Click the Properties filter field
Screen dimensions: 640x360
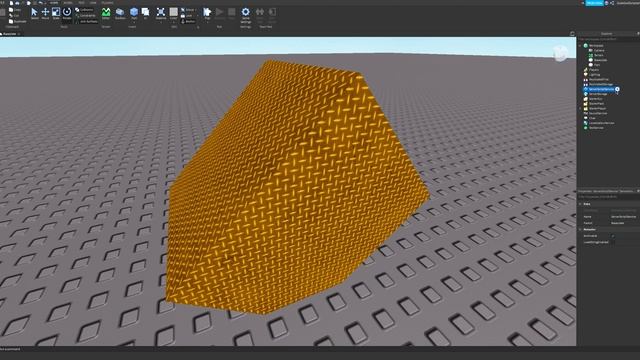(x=608, y=197)
